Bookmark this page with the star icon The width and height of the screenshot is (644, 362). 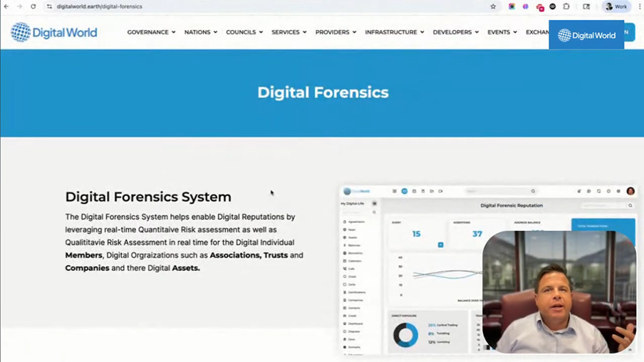493,6
